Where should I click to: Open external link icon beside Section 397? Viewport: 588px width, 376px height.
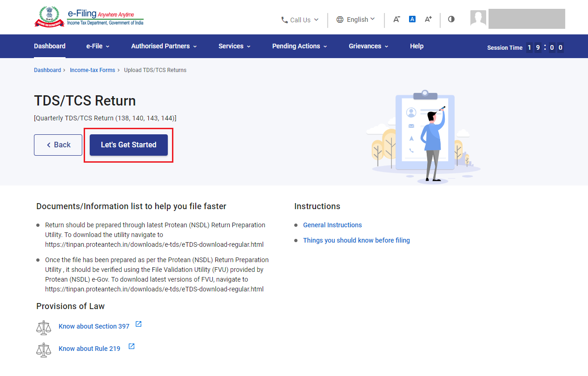point(139,324)
